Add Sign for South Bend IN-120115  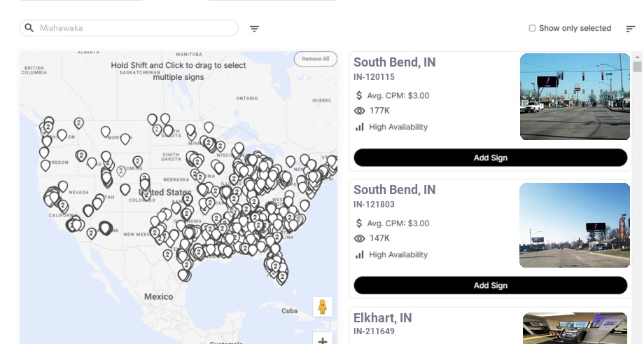click(490, 158)
